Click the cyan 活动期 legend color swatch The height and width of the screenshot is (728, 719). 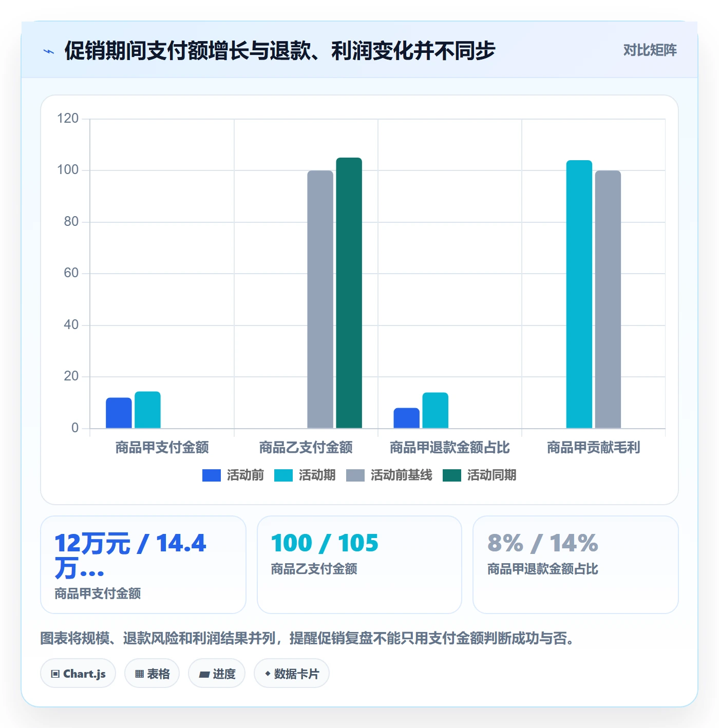[x=283, y=475]
